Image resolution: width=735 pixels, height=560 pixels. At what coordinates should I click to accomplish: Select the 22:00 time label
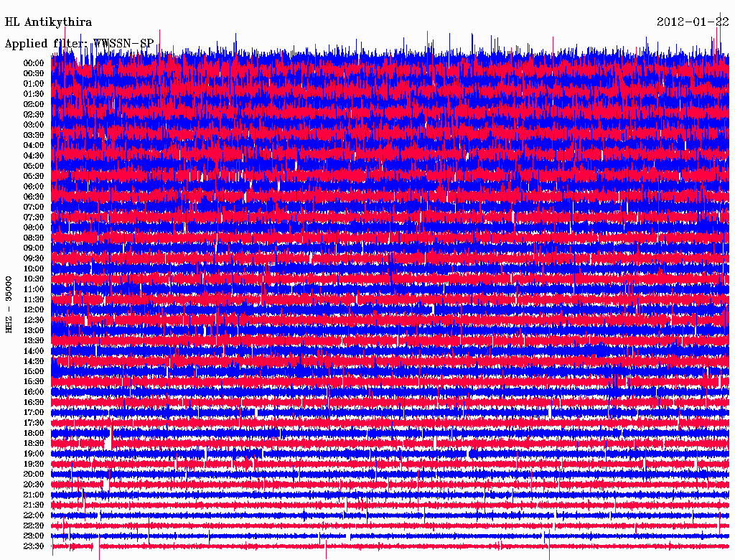coord(34,515)
